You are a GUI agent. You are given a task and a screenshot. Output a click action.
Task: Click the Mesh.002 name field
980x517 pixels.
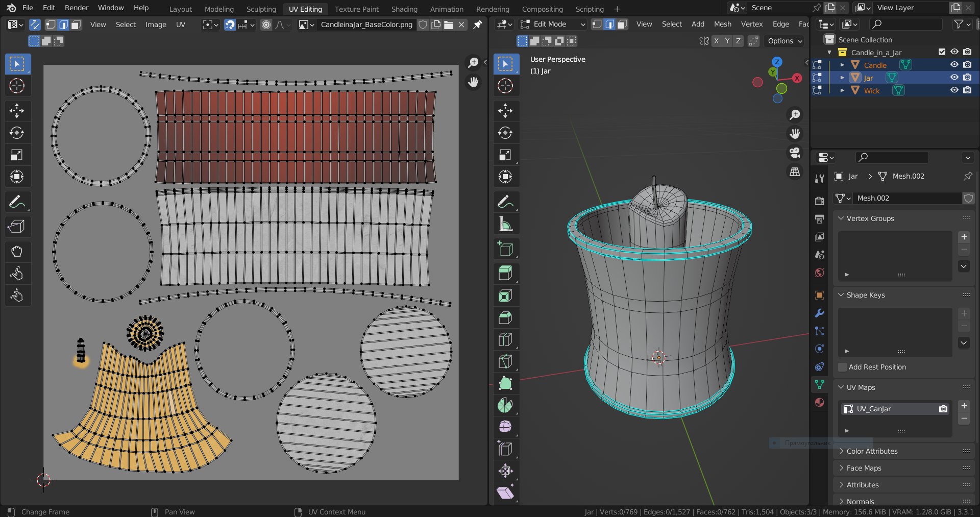907,198
